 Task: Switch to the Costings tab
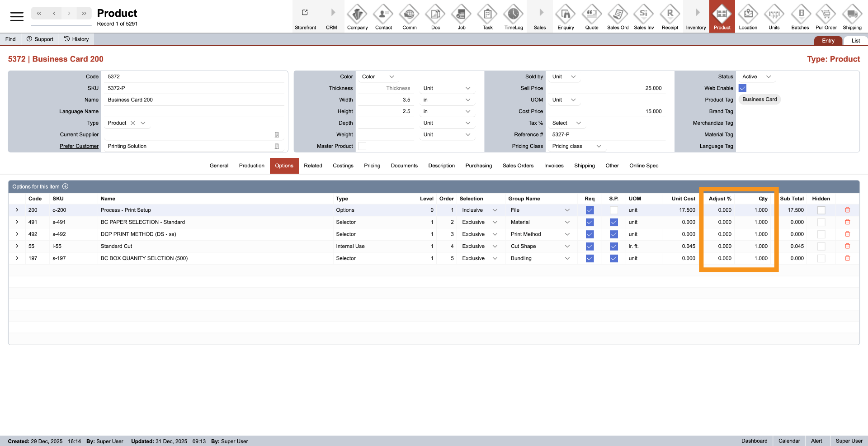(343, 166)
